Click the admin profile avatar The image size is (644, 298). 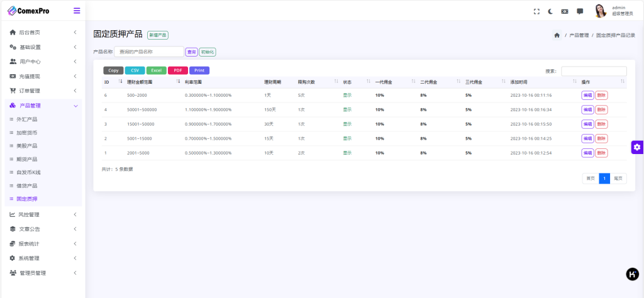pos(601,11)
